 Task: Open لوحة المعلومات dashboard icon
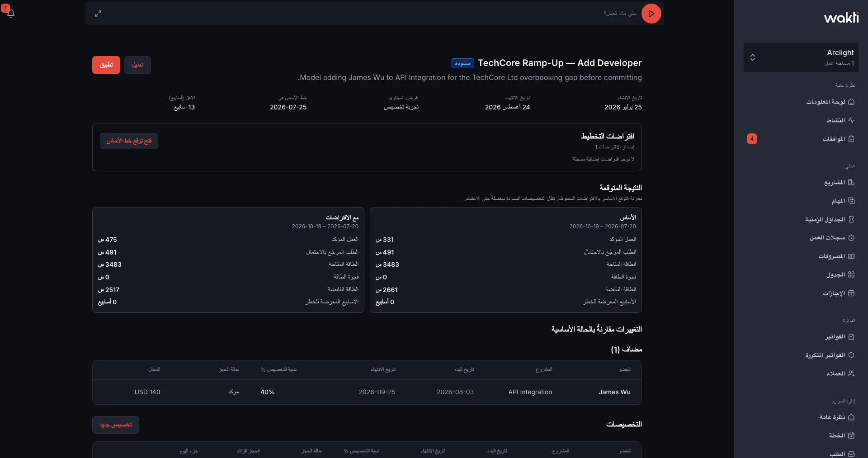pos(851,102)
